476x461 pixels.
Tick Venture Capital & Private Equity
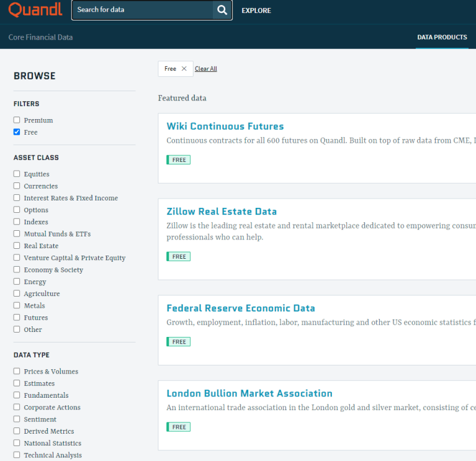[x=17, y=257]
